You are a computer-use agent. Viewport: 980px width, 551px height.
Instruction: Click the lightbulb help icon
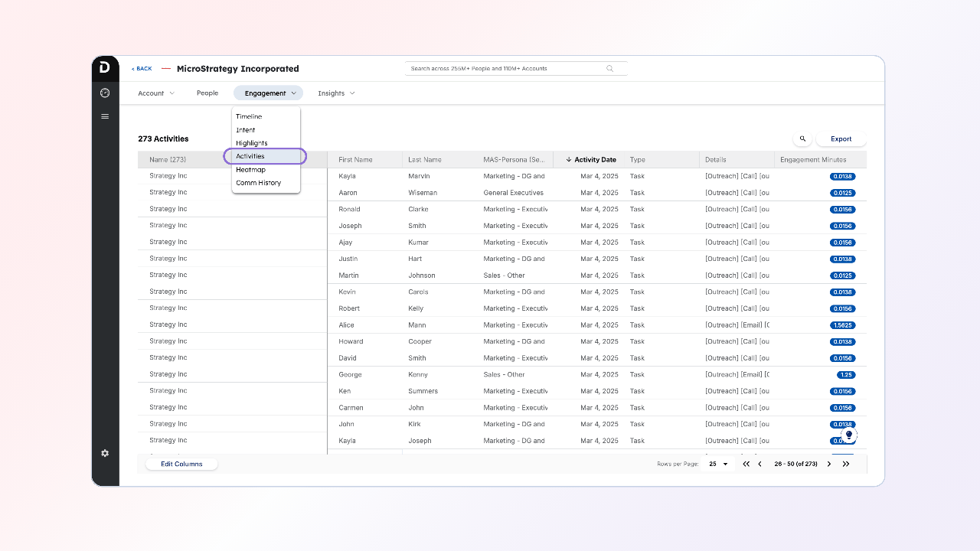pyautogui.click(x=848, y=435)
